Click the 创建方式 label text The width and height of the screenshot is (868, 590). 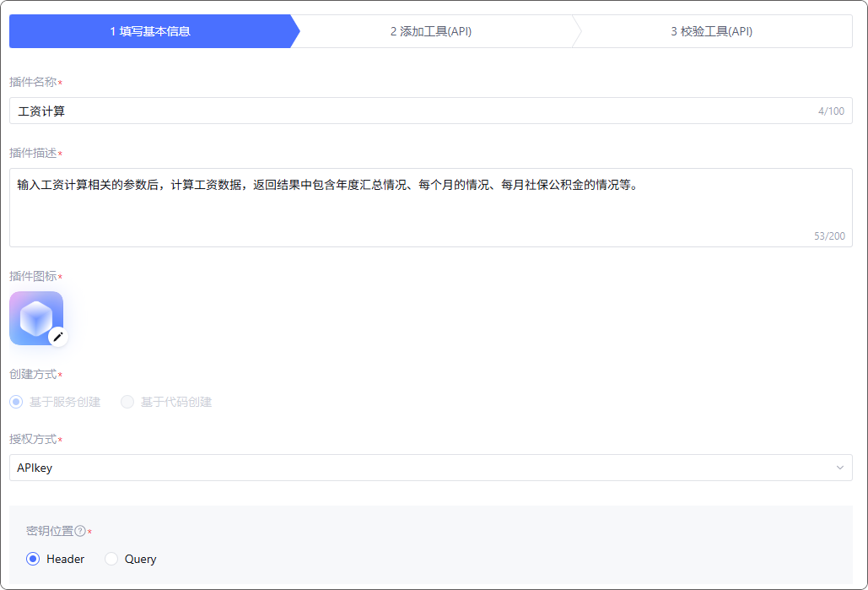point(33,374)
